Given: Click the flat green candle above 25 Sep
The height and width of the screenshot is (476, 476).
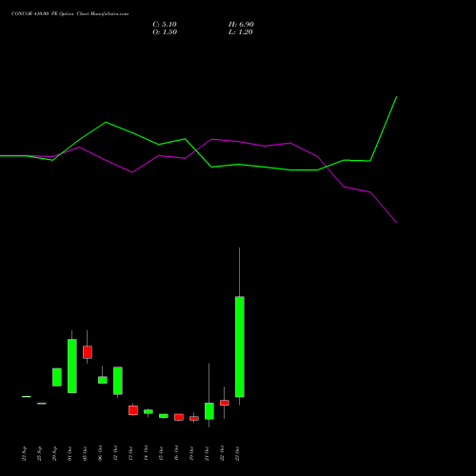Looking at the screenshot, I should click(x=42, y=404).
